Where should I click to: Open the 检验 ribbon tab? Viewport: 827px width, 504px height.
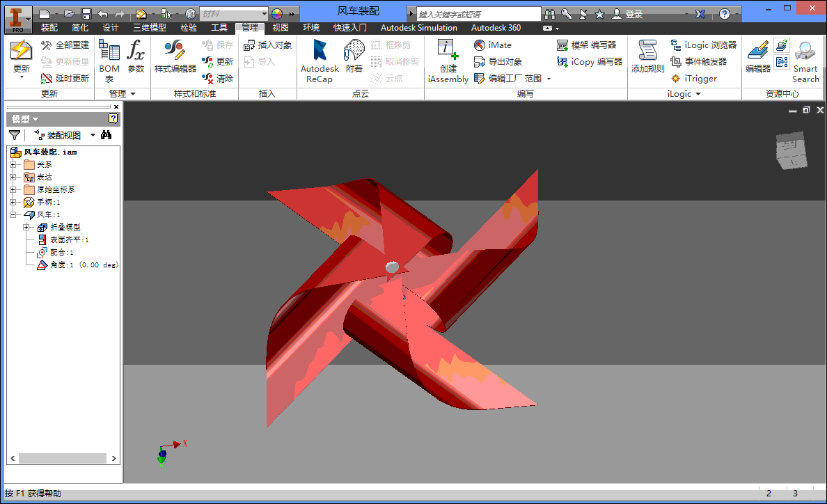tap(188, 27)
